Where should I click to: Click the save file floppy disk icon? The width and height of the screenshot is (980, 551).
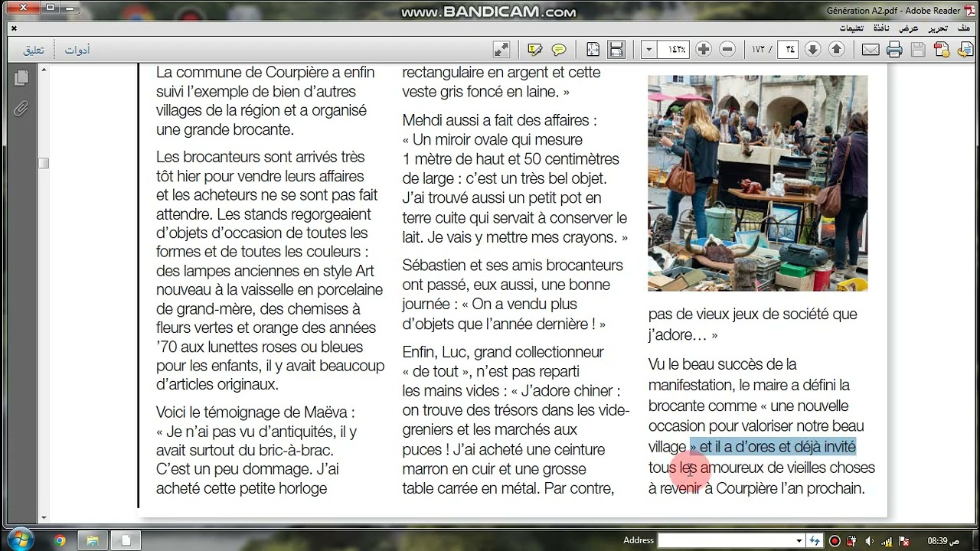click(918, 50)
